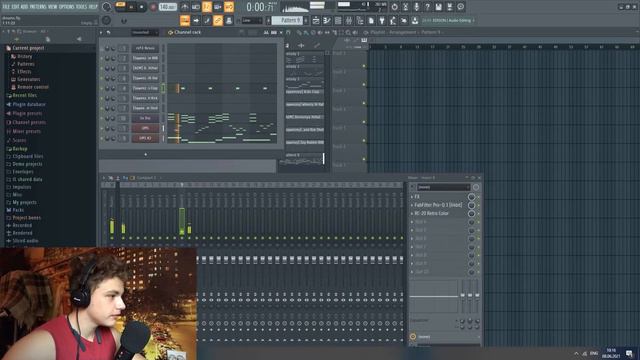Click the question mark help icon

[x=427, y=7]
